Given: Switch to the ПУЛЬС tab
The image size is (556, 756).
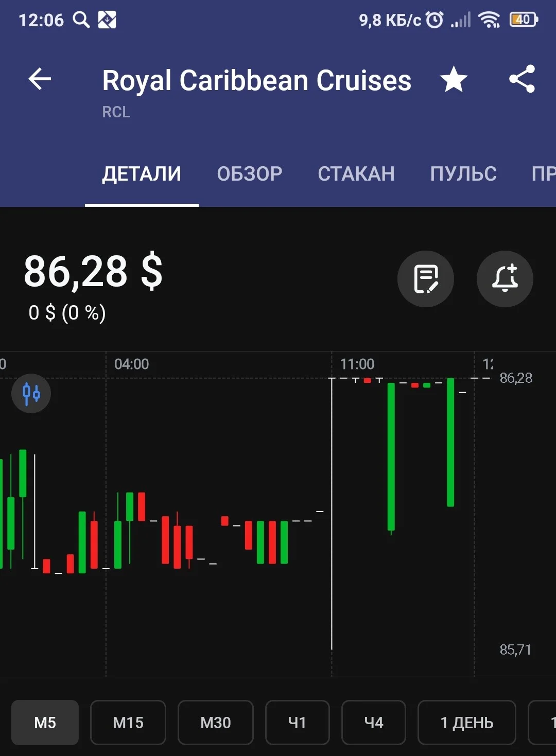Looking at the screenshot, I should coord(463,174).
